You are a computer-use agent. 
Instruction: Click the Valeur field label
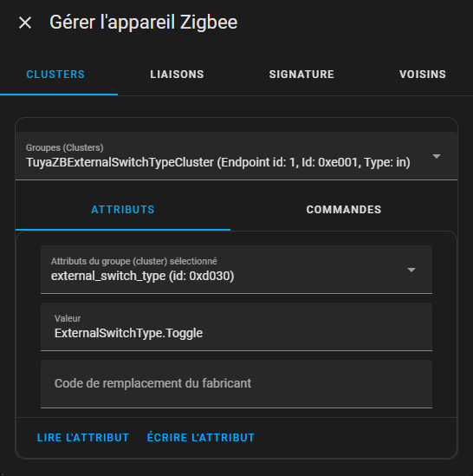click(x=68, y=318)
